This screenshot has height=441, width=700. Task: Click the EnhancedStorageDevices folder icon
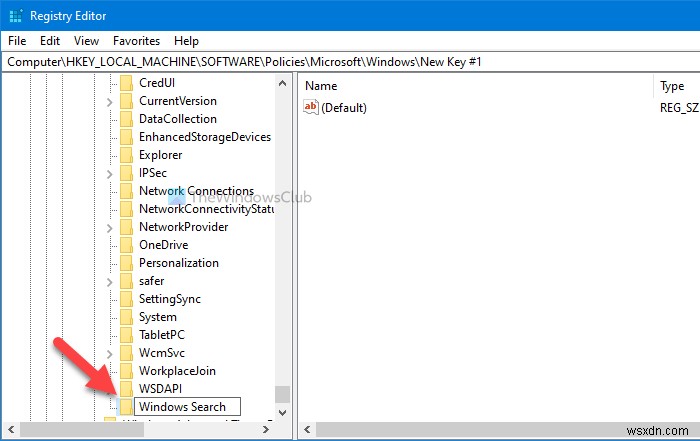pos(126,137)
